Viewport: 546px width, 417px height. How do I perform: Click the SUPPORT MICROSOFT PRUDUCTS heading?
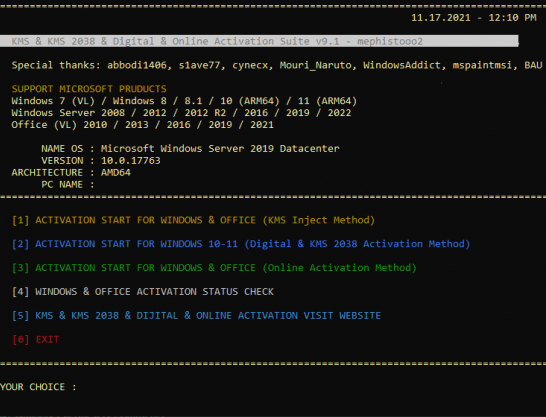tap(89, 89)
